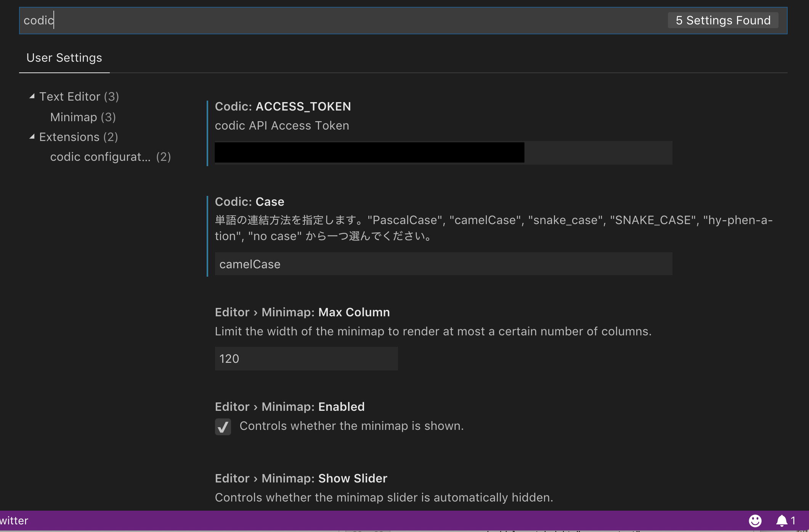The width and height of the screenshot is (809, 532).
Task: Click the smiley feedback icon in status bar
Action: click(755, 521)
